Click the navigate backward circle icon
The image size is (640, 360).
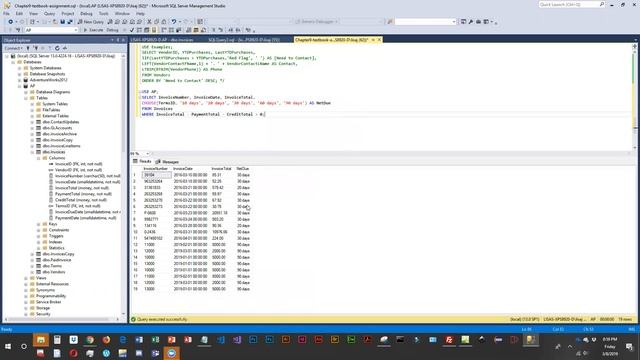coord(11,22)
